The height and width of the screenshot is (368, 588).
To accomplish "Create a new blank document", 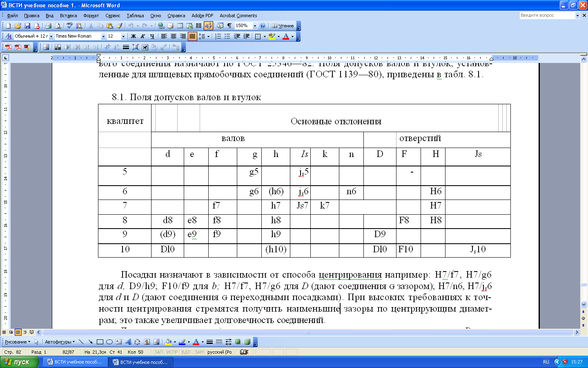I will click(9, 26).
